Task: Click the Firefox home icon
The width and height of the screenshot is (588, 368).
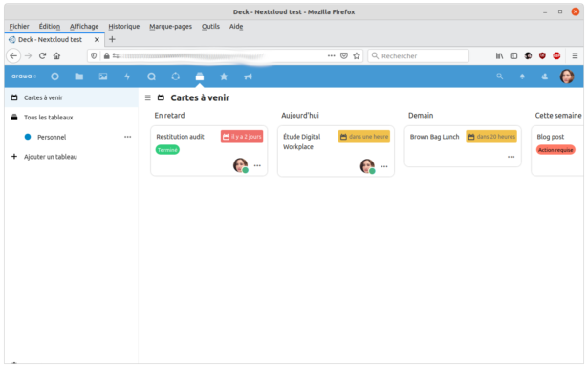Action: tap(56, 55)
